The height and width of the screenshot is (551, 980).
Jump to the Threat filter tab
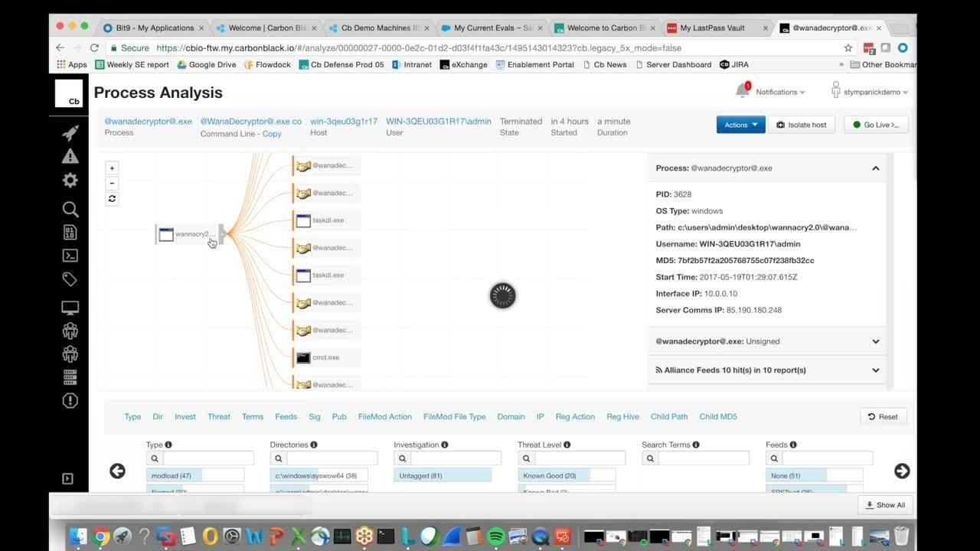point(218,416)
